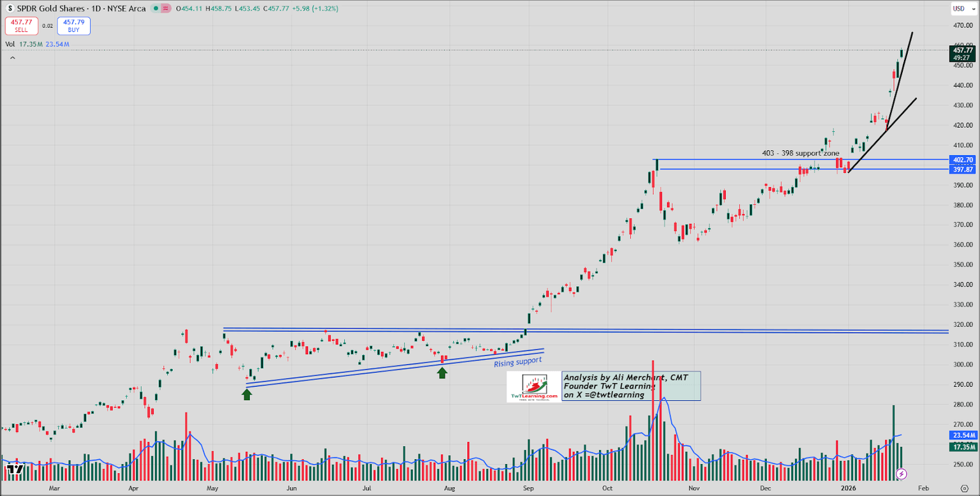980x496 pixels.
Task: Select the 'Rising support' text annotation
Action: 518,362
